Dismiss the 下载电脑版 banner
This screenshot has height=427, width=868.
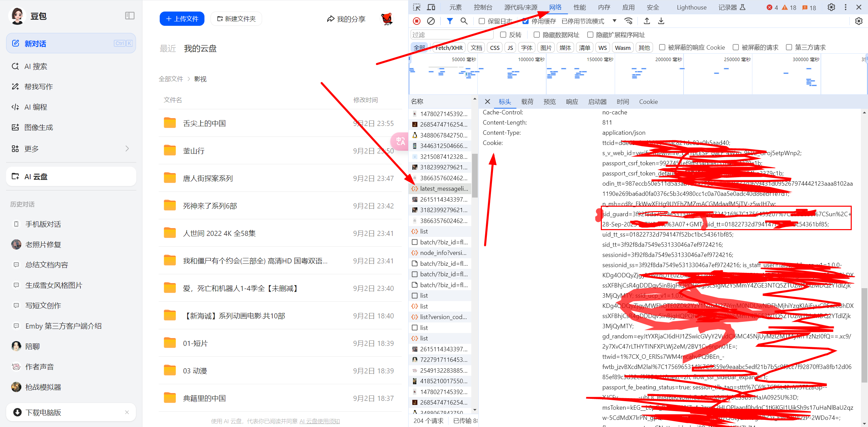(x=127, y=412)
